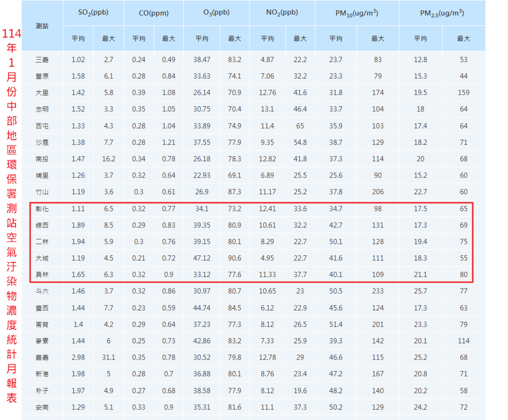Click 沙鹿 CO max value 1.21
The height and width of the screenshot is (420, 508).
pos(169,142)
